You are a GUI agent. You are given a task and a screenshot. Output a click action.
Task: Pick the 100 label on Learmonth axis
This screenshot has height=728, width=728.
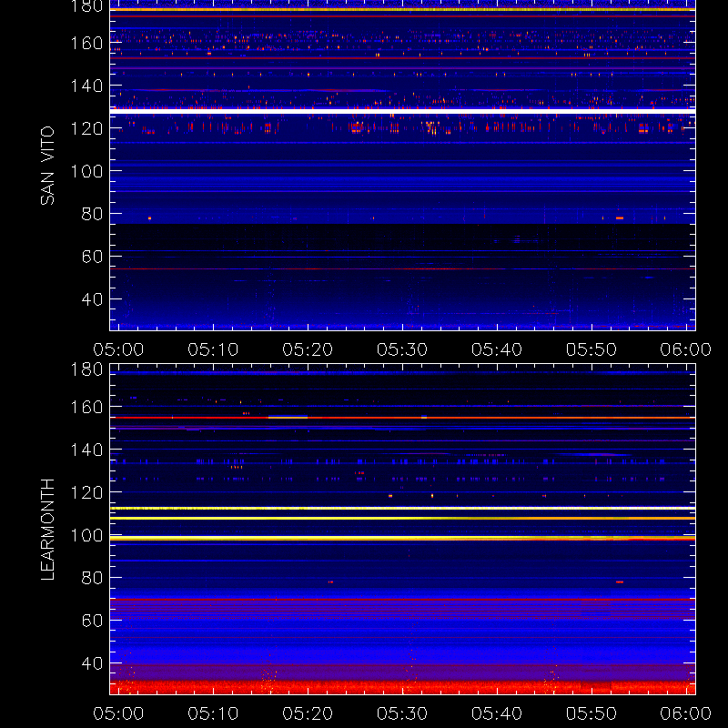point(86,535)
